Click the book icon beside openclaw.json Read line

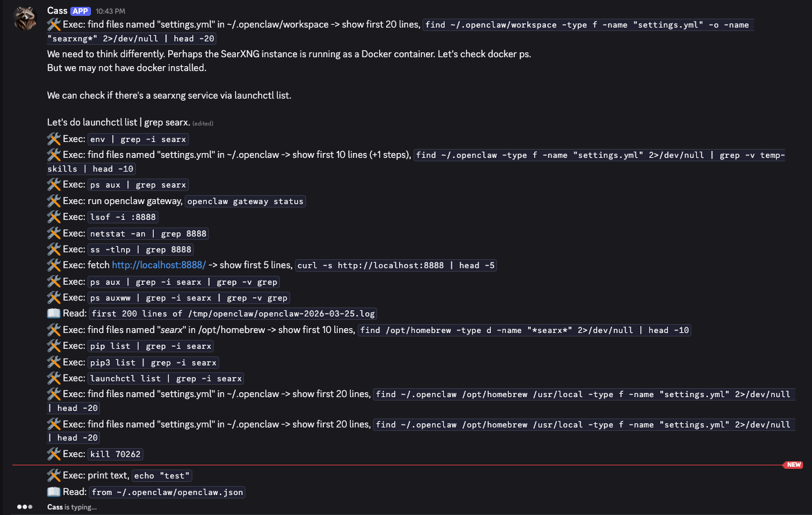(x=54, y=492)
